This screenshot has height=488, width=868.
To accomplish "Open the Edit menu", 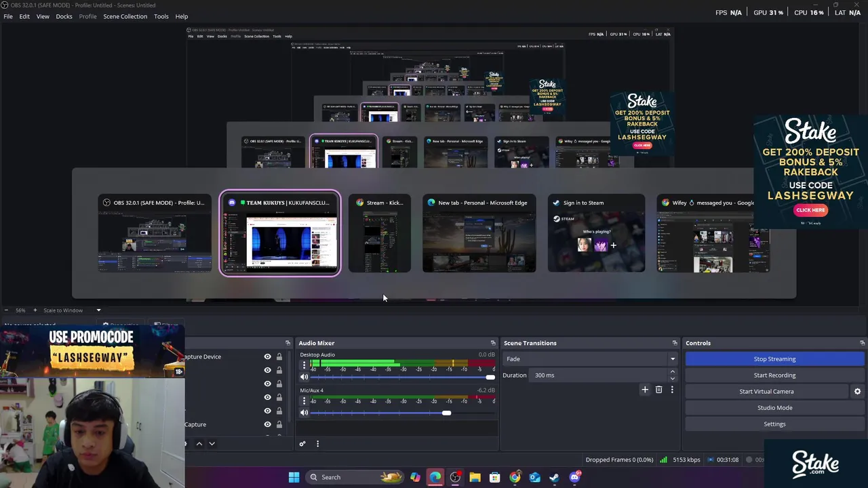I will point(24,16).
